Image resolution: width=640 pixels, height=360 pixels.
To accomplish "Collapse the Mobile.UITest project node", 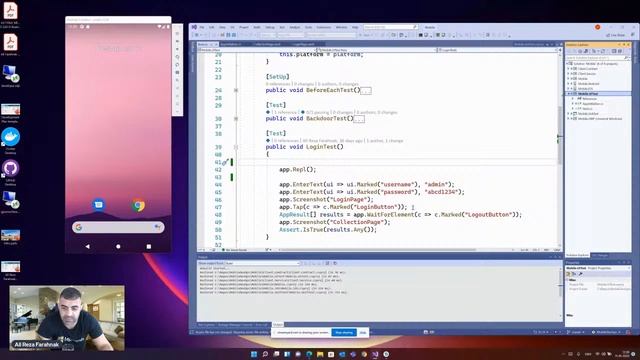I will click(568, 94).
